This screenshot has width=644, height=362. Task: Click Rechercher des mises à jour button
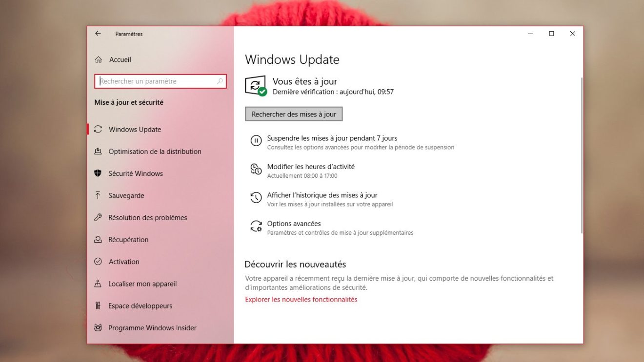coord(294,114)
